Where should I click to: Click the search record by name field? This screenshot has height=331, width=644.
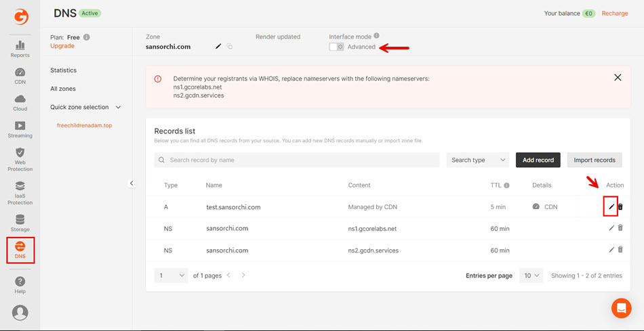(x=297, y=160)
